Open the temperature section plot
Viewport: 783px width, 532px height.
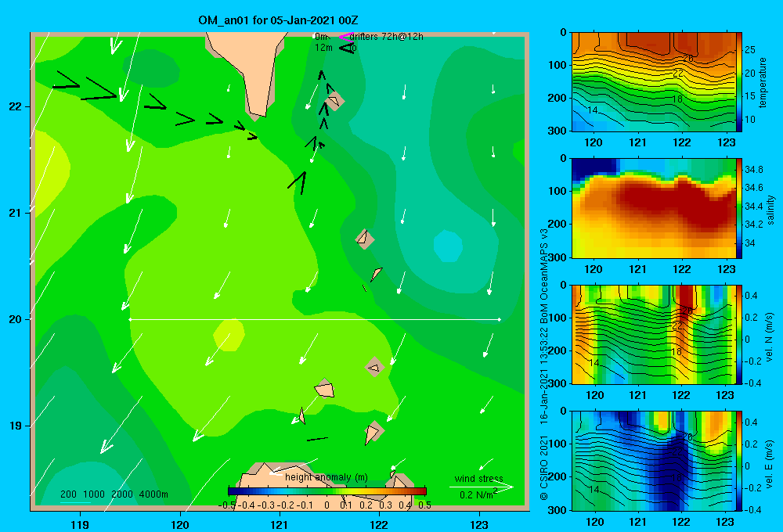tap(654, 82)
